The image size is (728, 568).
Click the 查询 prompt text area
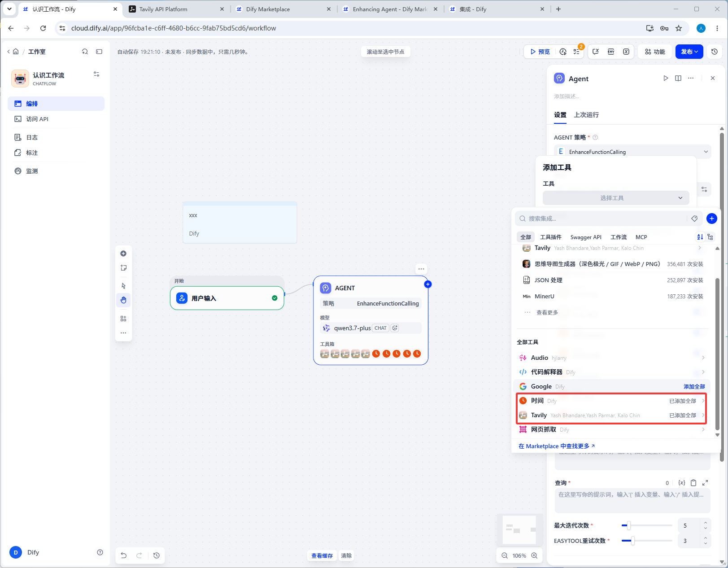pyautogui.click(x=632, y=500)
